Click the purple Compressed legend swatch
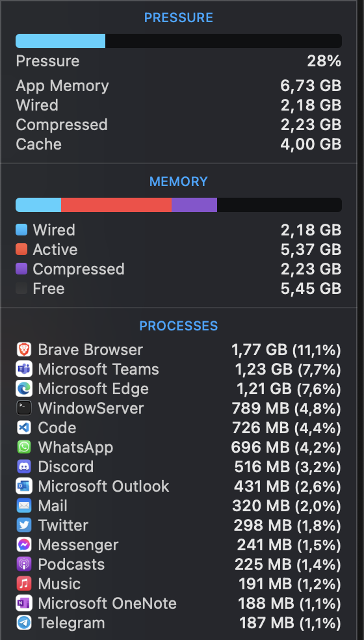364x640 pixels. [21, 269]
